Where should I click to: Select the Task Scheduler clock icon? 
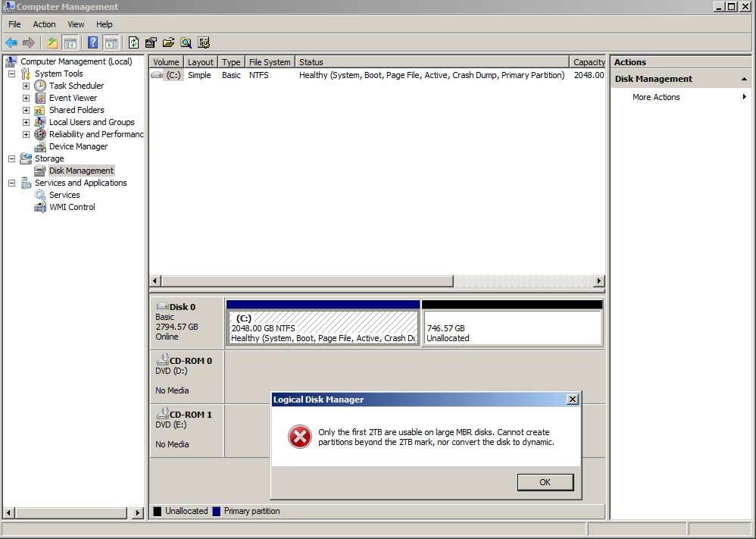(40, 86)
